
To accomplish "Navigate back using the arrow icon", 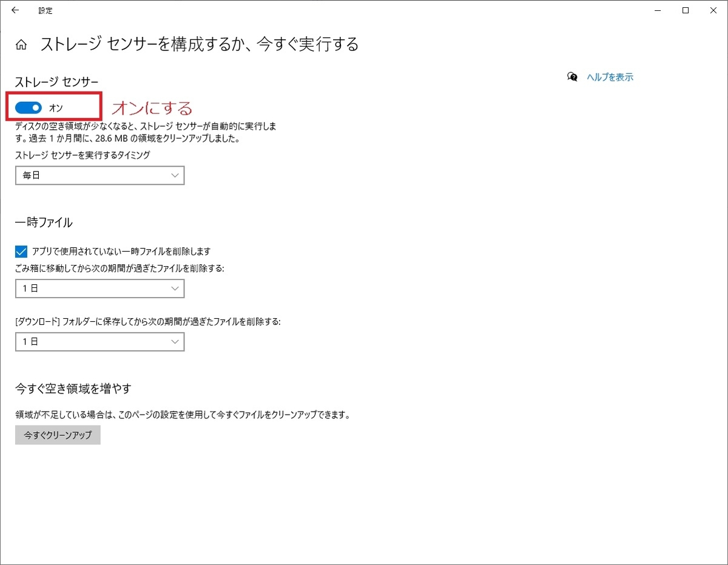I will coord(15,10).
